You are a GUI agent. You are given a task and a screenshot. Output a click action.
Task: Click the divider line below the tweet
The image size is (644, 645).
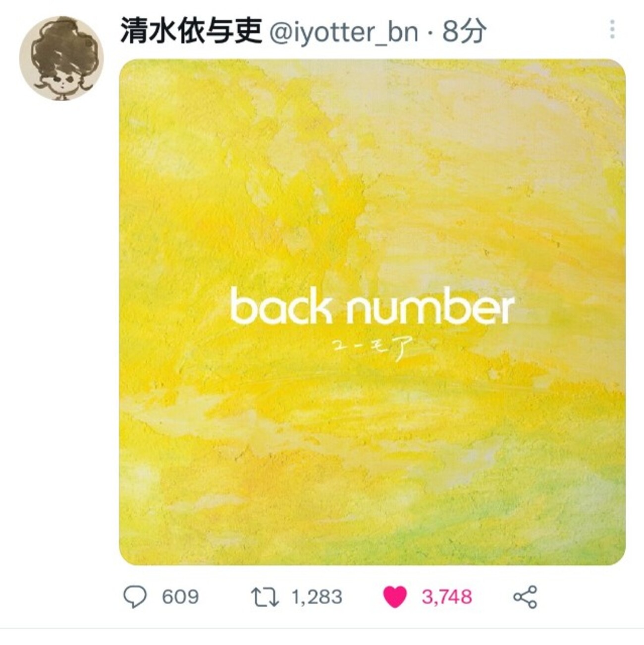(x=322, y=628)
